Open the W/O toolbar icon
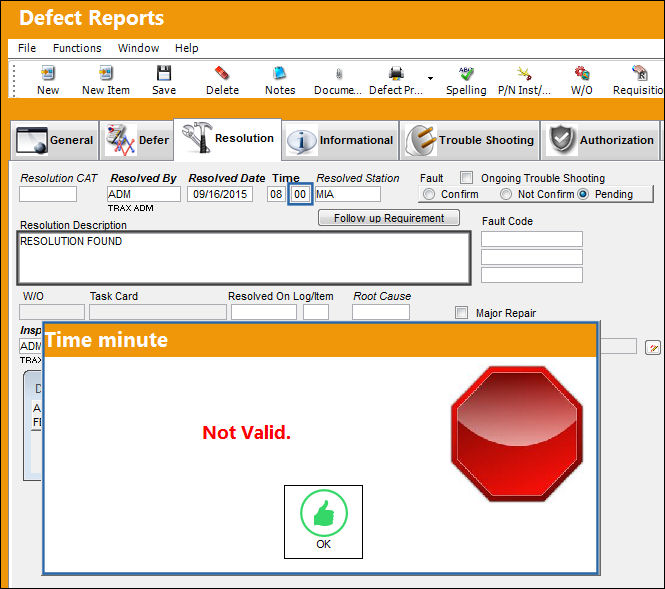Viewport: 665px width, 589px height. pyautogui.click(x=582, y=73)
